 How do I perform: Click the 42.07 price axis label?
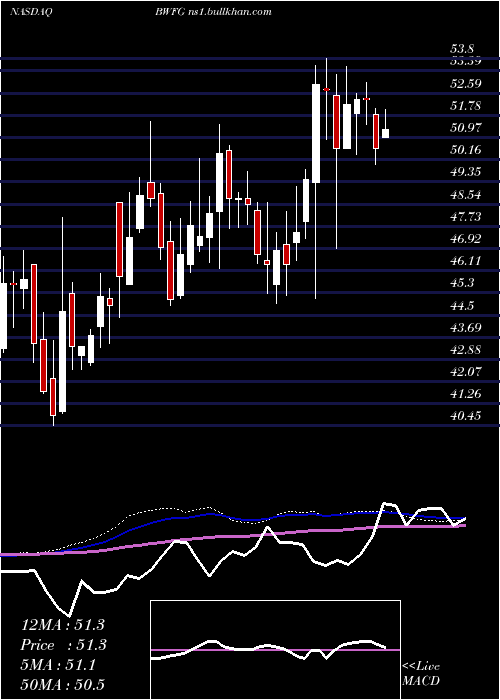465,372
